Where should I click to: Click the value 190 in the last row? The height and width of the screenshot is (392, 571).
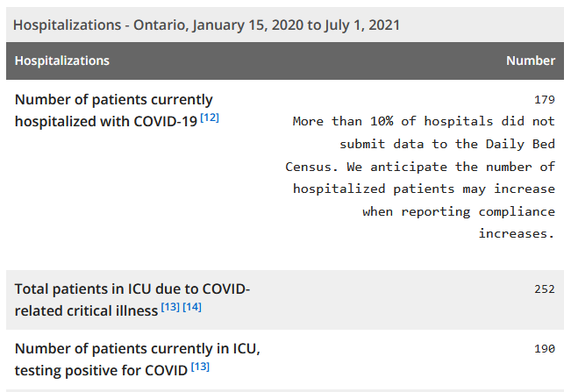(x=545, y=349)
